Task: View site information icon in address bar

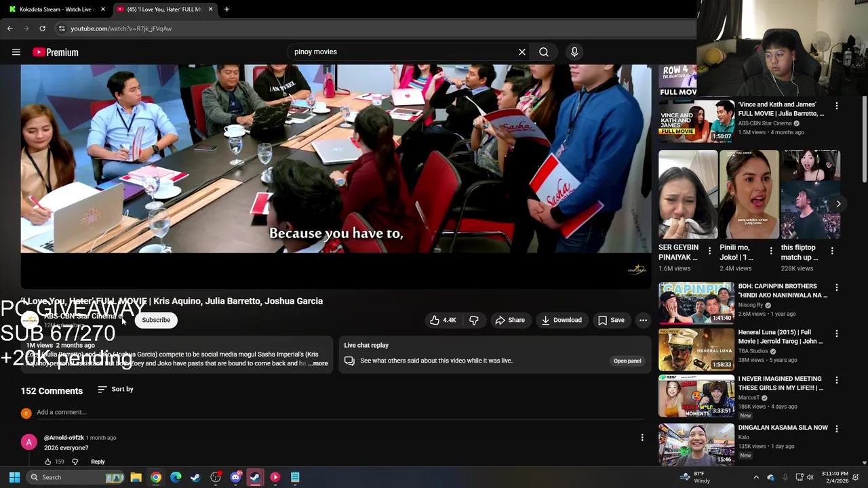Action: [x=62, y=28]
